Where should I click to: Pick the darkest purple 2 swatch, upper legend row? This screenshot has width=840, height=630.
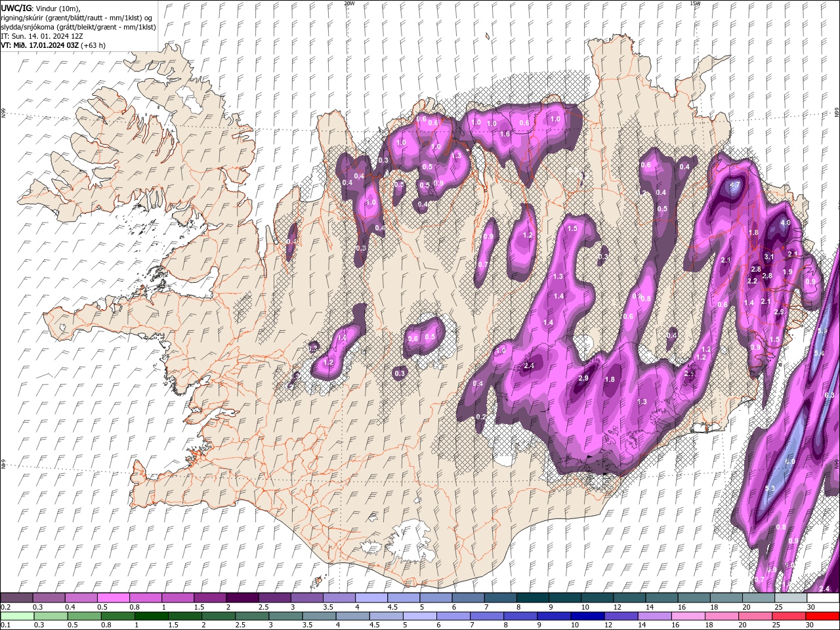tap(242, 598)
